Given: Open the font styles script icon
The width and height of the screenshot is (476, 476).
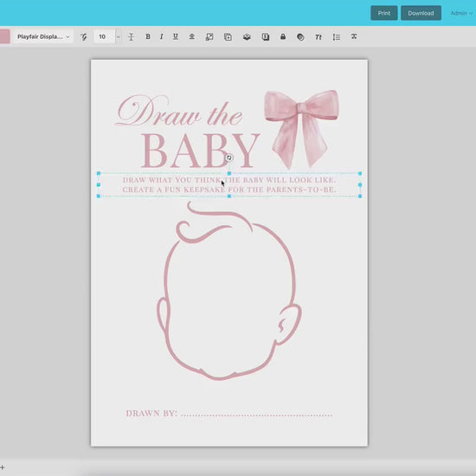Looking at the screenshot, I should click(x=84, y=37).
